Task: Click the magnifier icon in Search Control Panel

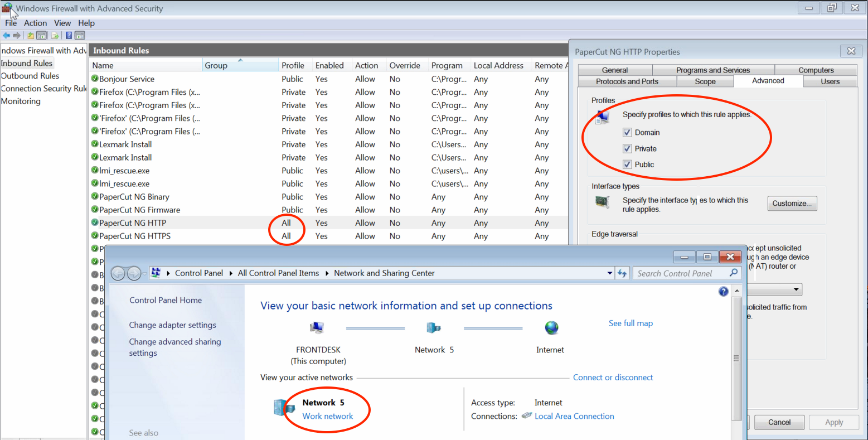Action: tap(734, 273)
